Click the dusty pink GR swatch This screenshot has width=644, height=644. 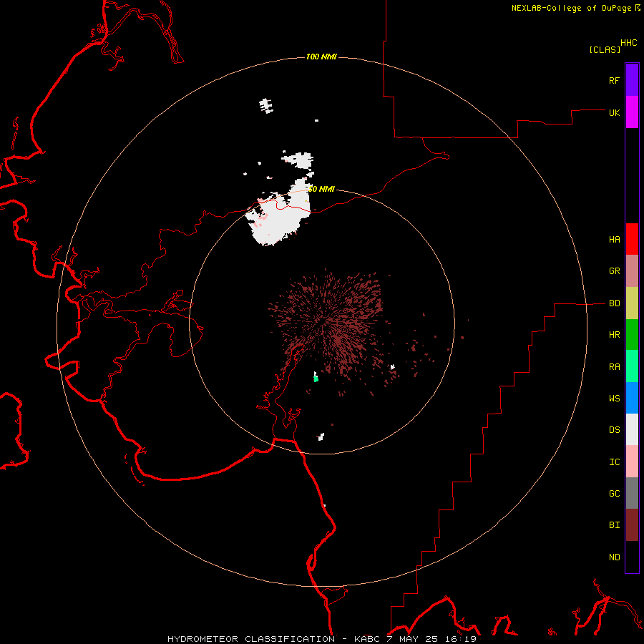[x=632, y=271]
